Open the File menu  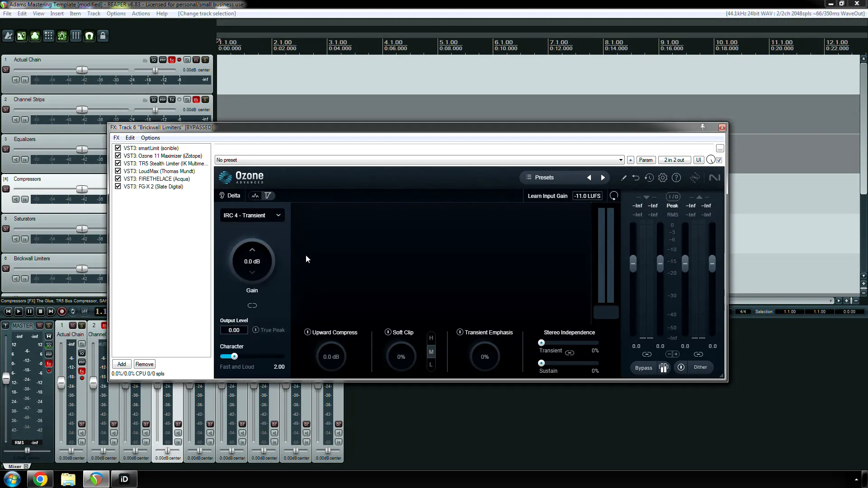[7, 14]
